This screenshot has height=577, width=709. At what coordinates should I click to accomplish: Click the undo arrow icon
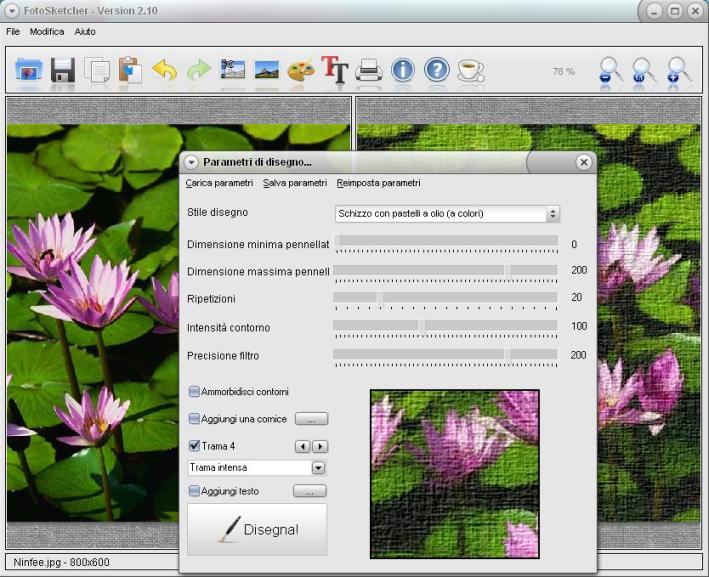165,70
